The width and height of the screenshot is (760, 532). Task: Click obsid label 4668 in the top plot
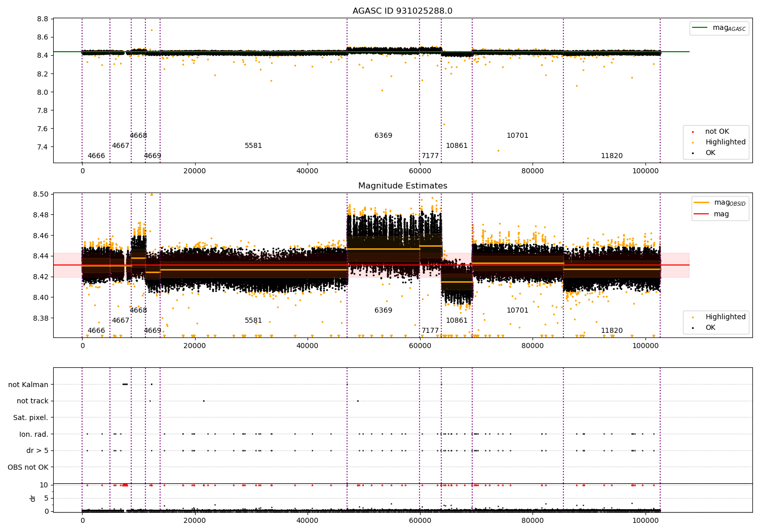click(x=138, y=136)
